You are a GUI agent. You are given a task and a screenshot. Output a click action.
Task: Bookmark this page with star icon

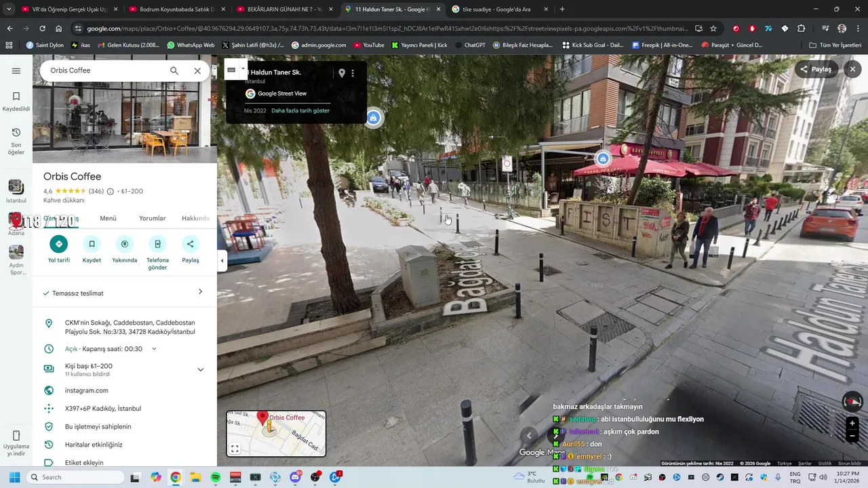[713, 28]
